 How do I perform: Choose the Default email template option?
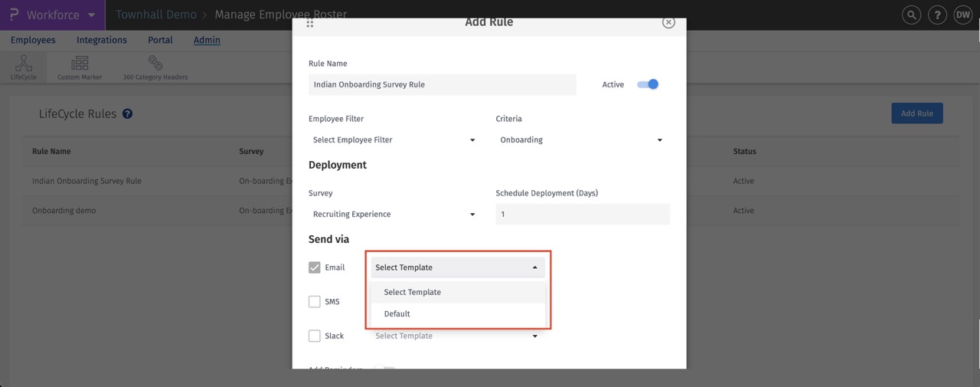tap(398, 313)
